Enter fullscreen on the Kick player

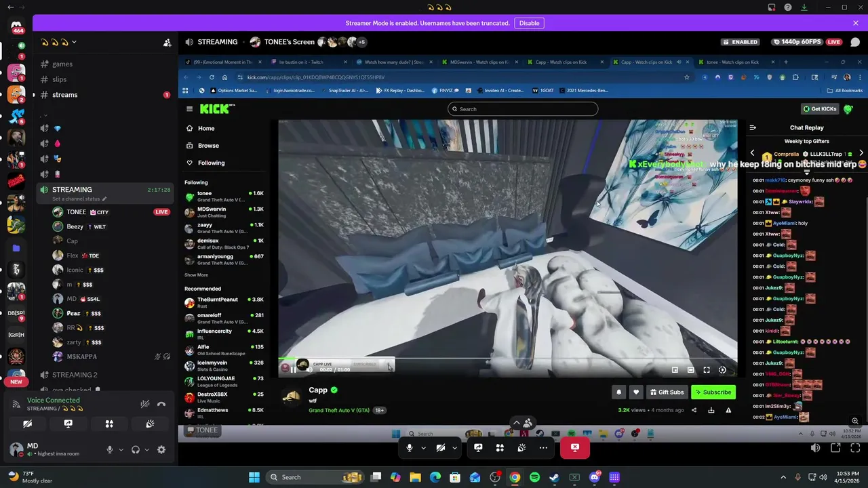pyautogui.click(x=706, y=369)
